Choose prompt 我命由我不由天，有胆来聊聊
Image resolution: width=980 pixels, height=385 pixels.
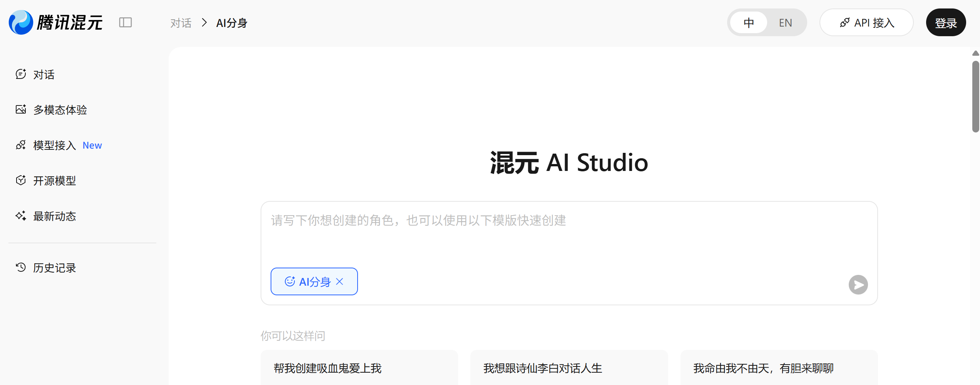click(779, 368)
